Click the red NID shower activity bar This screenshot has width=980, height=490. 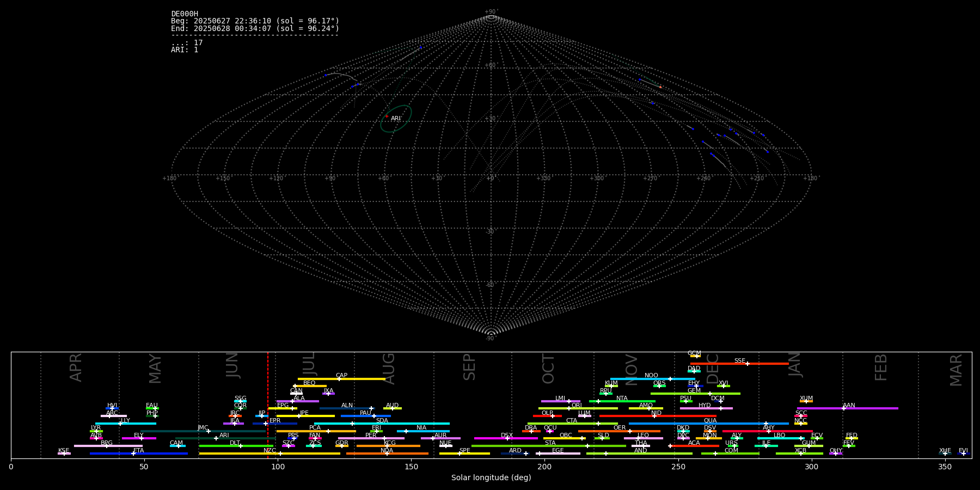658,416
